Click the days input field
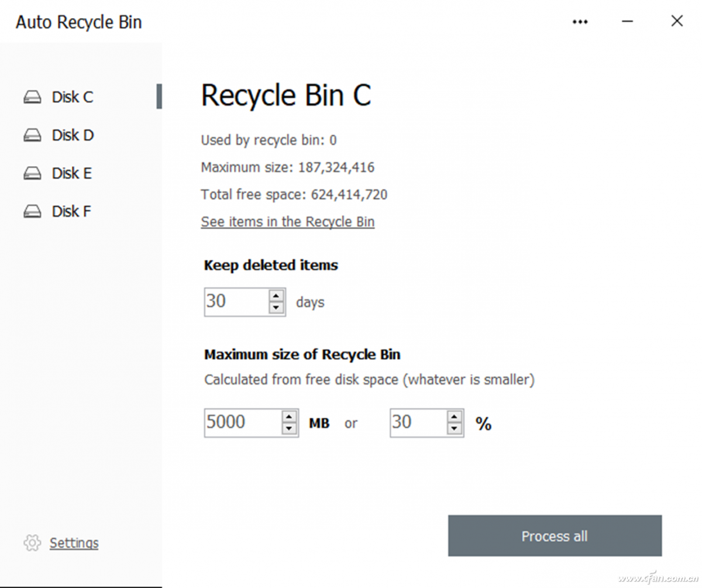 [236, 302]
